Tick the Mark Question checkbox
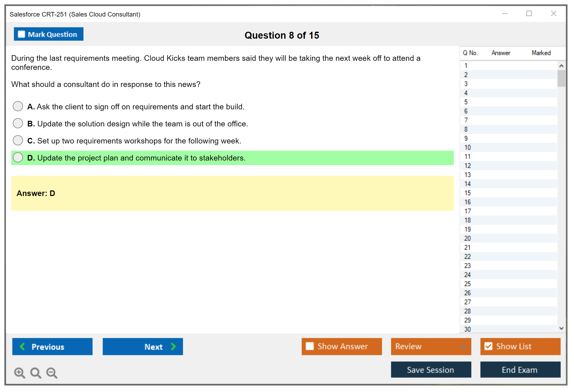 click(x=21, y=34)
